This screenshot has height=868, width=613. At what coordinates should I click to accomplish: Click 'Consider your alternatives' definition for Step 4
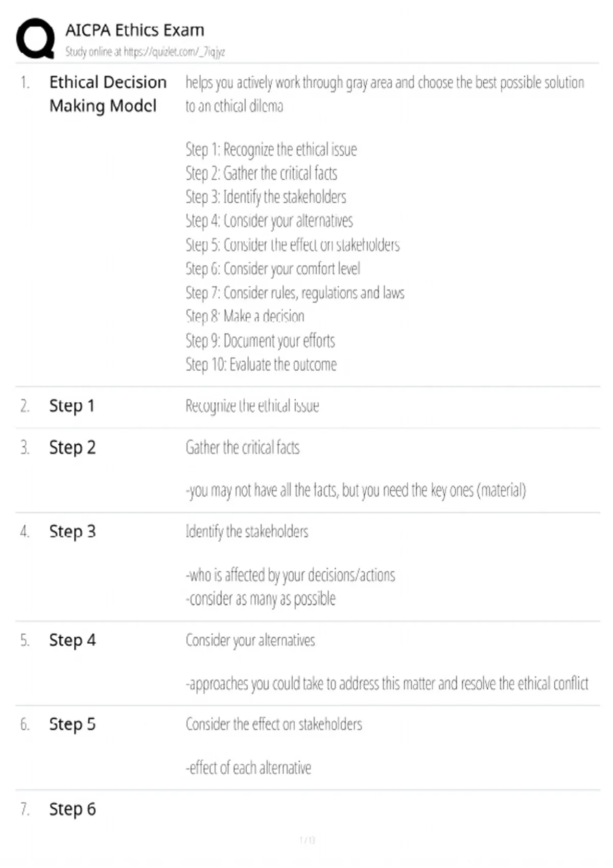250,640
